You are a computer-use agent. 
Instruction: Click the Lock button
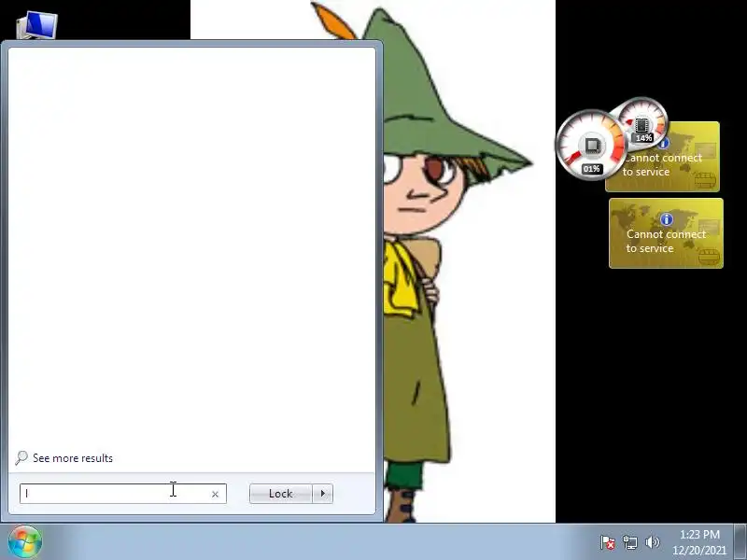click(x=281, y=494)
